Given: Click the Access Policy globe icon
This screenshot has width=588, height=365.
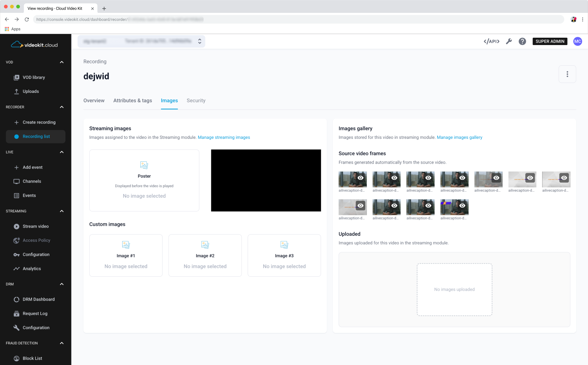Looking at the screenshot, I should point(17,241).
